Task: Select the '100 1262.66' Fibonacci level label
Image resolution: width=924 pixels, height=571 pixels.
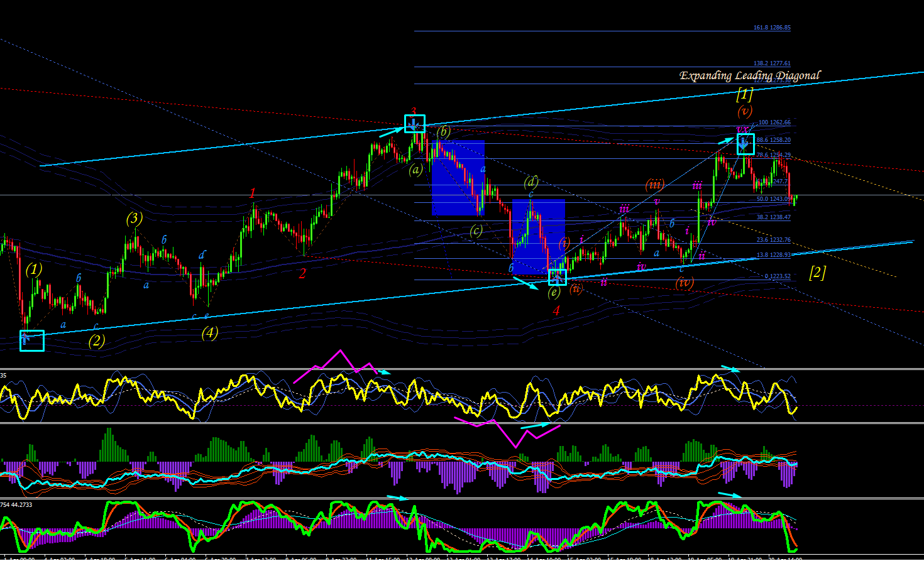Action: coord(774,122)
